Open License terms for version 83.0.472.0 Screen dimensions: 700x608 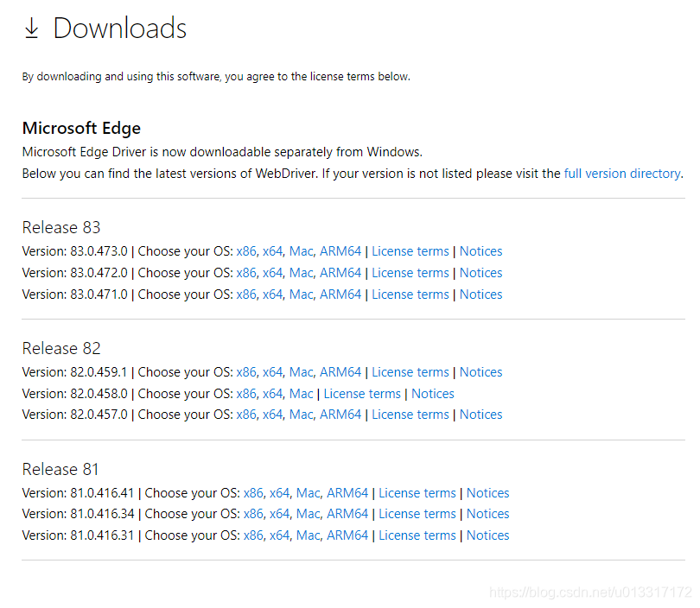(x=410, y=273)
